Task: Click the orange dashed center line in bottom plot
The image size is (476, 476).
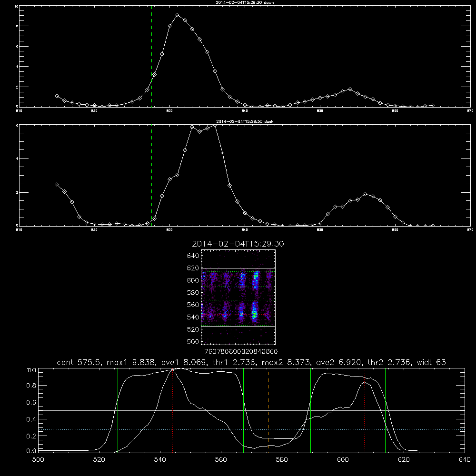Action: pos(268,410)
